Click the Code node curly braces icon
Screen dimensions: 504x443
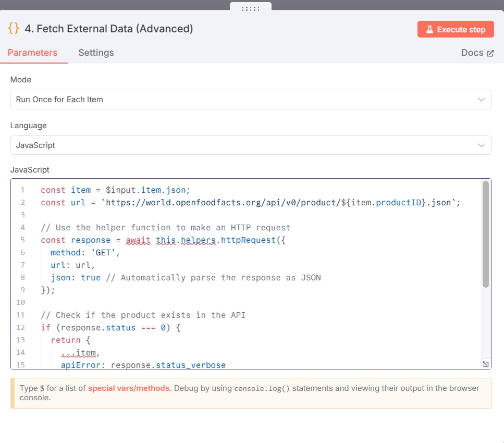[x=14, y=28]
